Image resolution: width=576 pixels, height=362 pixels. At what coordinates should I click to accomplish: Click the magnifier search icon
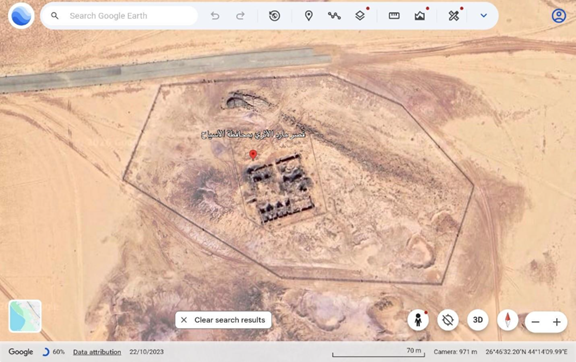(x=54, y=16)
